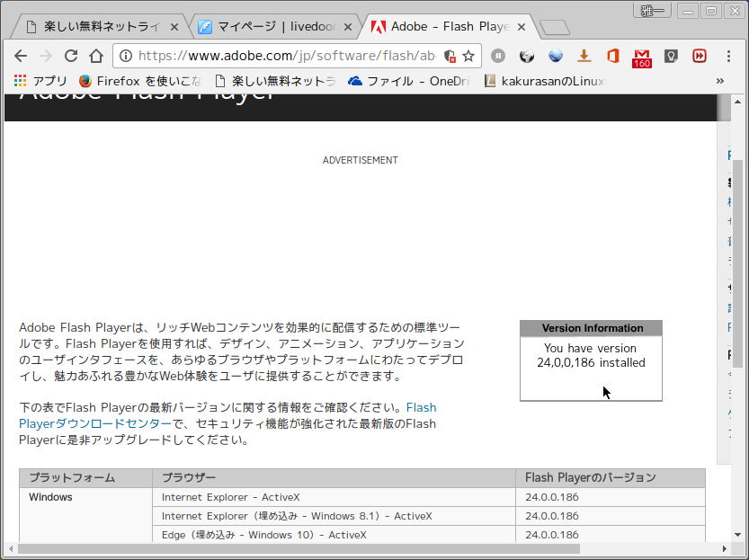Click the light bulb extension icon

point(671,56)
